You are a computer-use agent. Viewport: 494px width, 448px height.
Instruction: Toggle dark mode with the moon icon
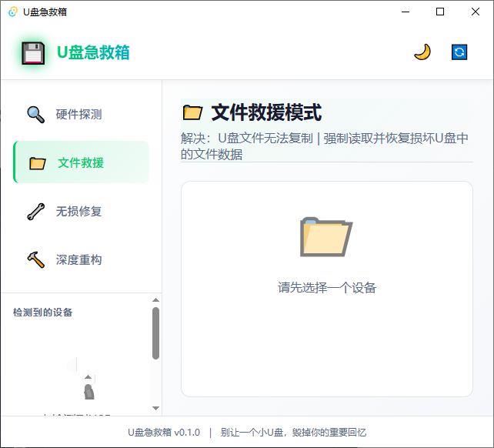coord(422,52)
